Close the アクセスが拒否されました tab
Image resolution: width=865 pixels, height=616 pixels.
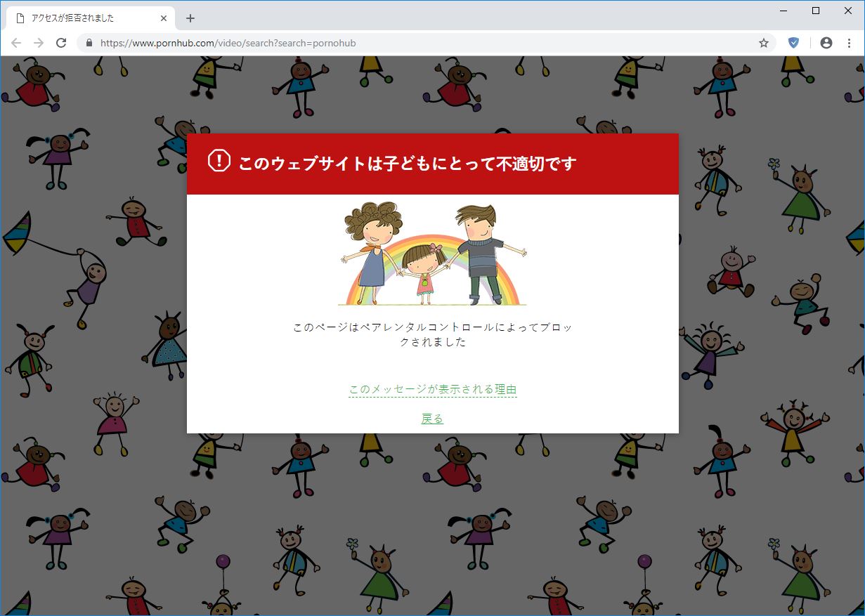pos(164,18)
